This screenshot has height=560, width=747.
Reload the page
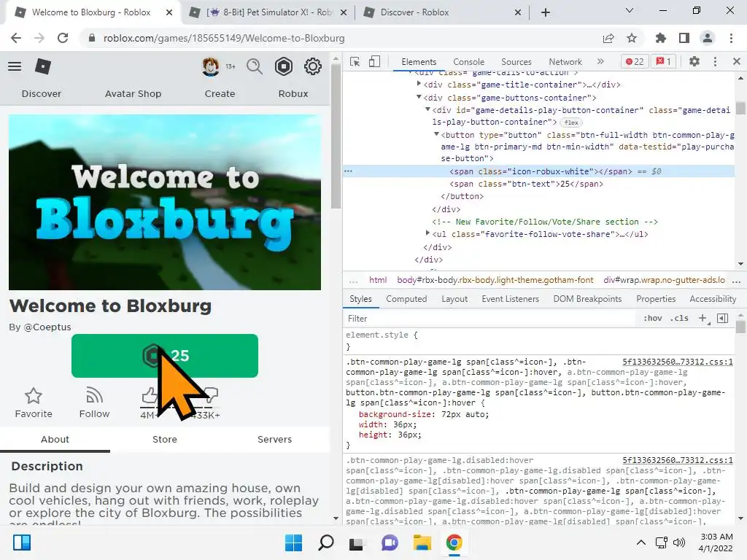point(63,38)
